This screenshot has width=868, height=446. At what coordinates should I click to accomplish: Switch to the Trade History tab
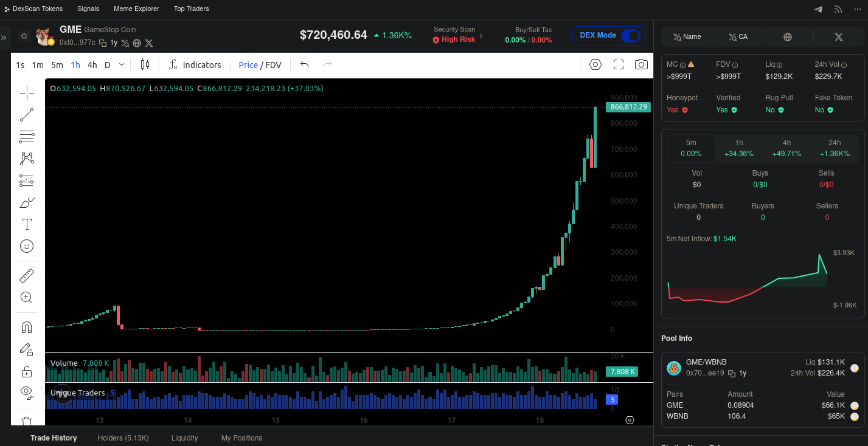pyautogui.click(x=54, y=438)
